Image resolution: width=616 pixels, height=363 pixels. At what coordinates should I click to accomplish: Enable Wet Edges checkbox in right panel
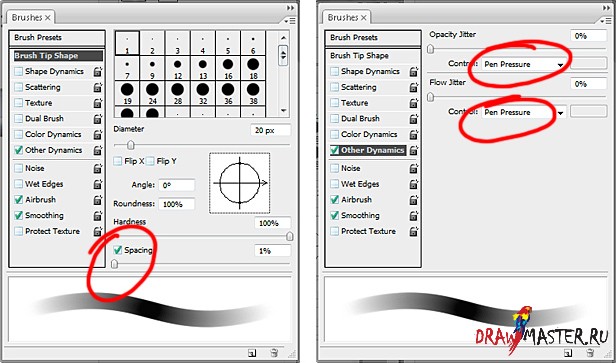[334, 184]
